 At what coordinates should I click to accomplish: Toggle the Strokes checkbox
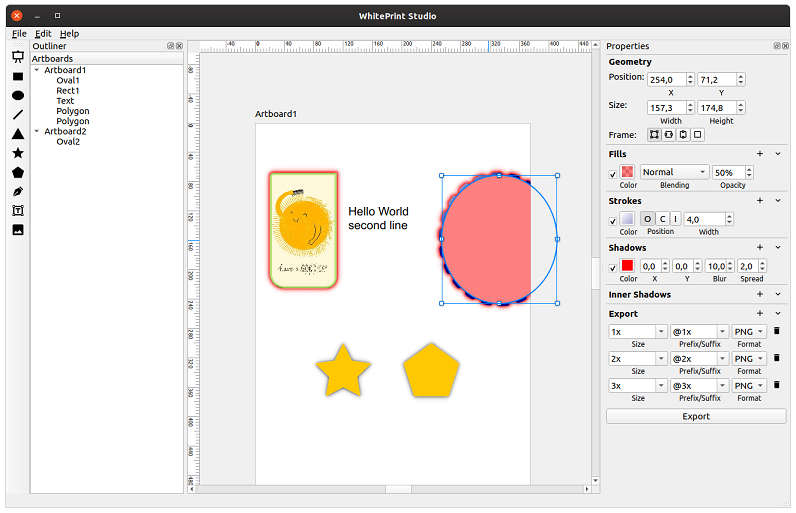[613, 221]
